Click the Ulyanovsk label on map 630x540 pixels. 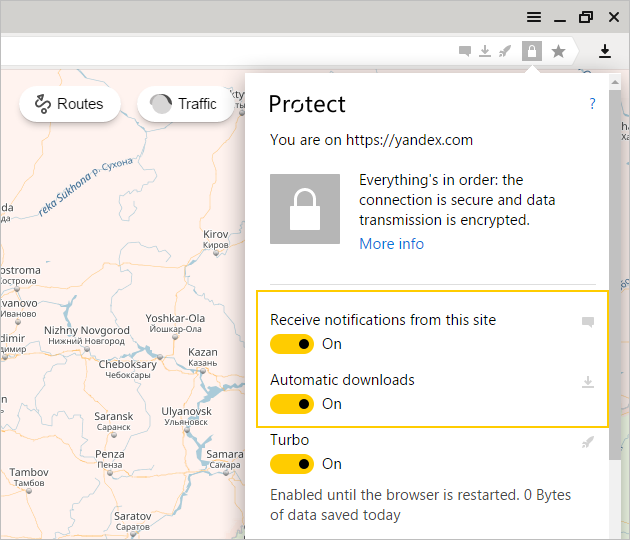coord(186,416)
